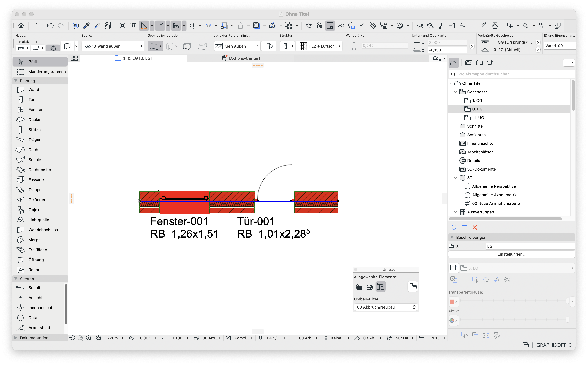
Task: Open the -1. UG story in navigator
Action: 478,118
